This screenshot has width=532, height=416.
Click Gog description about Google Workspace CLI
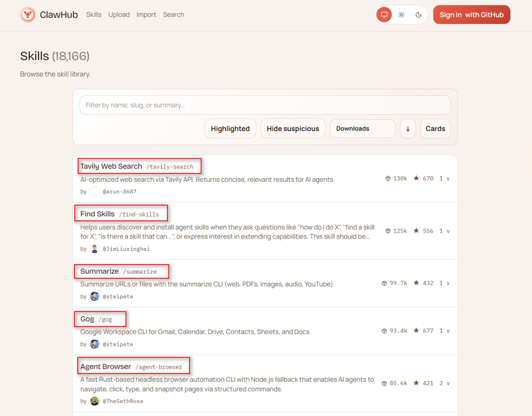click(196, 332)
